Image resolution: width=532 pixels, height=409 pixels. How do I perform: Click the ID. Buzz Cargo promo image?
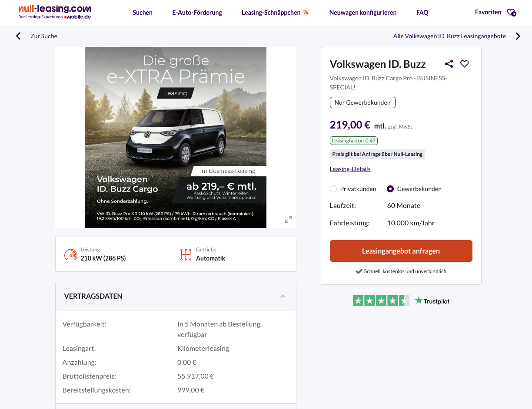coord(176,137)
